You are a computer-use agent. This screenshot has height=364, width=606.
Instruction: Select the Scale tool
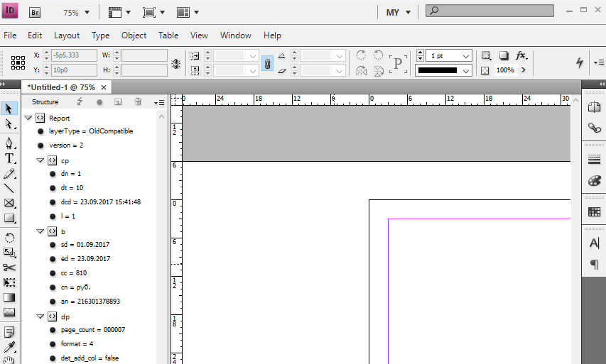9,253
